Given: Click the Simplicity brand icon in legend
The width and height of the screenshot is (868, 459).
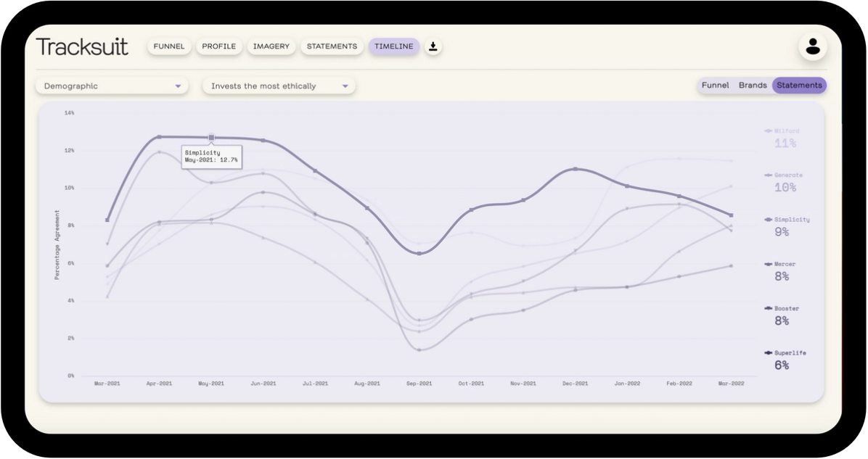Looking at the screenshot, I should [x=768, y=219].
